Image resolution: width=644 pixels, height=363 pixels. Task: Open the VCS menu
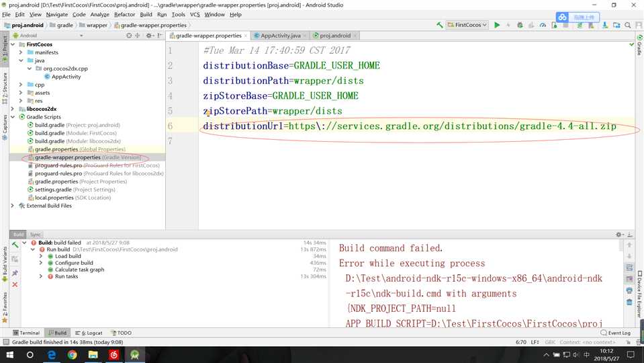(195, 14)
